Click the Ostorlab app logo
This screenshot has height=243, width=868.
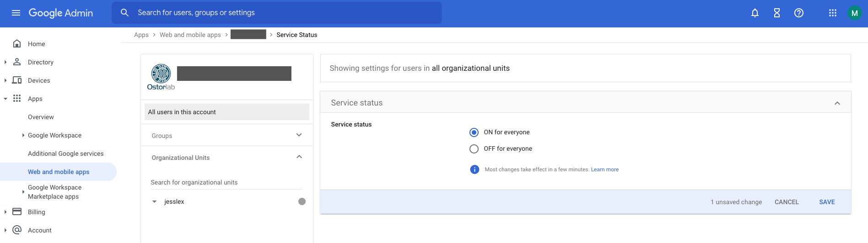coord(161,77)
